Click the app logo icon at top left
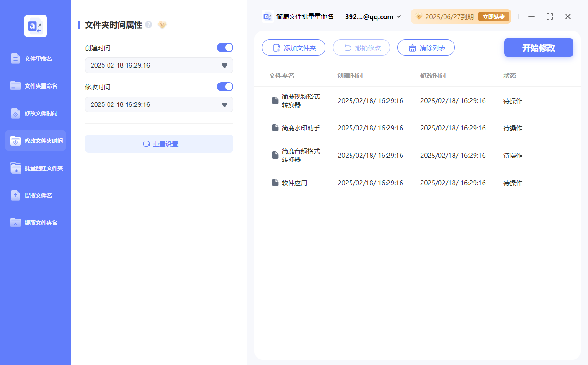 36,26
